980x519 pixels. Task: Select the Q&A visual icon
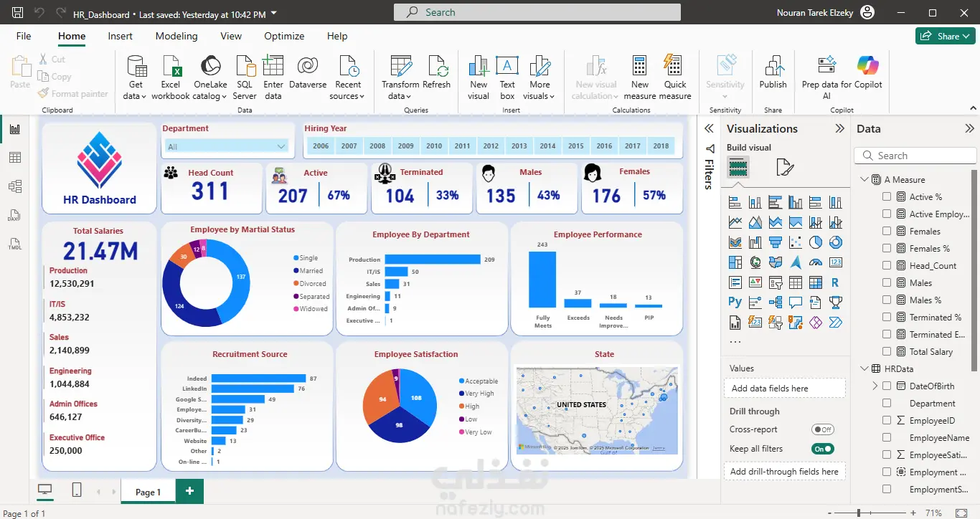pyautogui.click(x=796, y=303)
